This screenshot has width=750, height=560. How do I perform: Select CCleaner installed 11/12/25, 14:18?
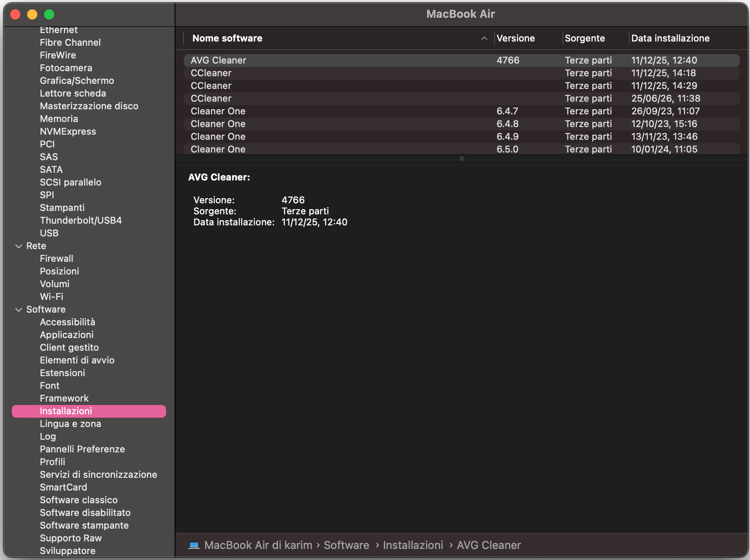click(x=462, y=73)
